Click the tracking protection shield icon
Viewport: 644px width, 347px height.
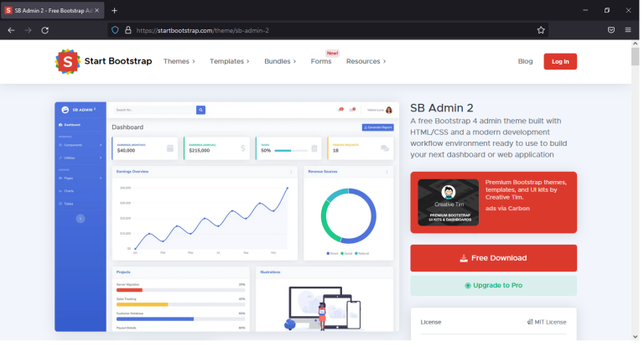(x=115, y=29)
